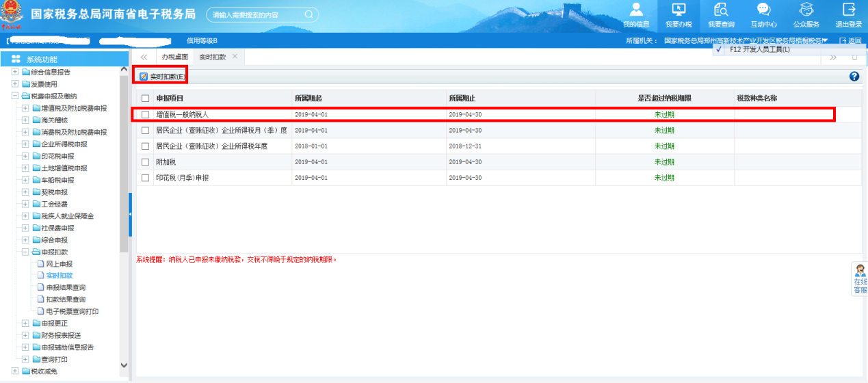Click the search input field
868x383 pixels.
(257, 14)
